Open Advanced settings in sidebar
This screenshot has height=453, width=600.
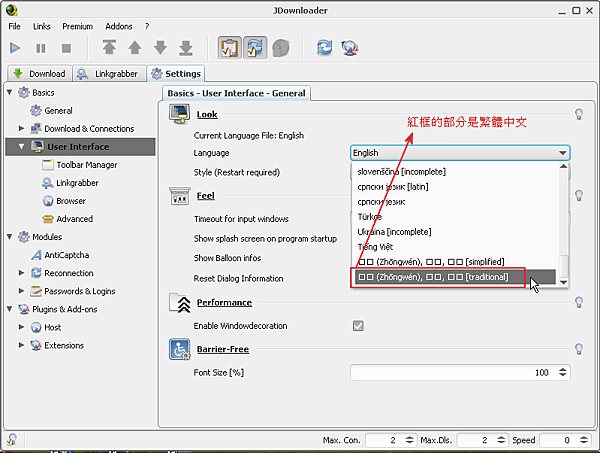click(74, 219)
